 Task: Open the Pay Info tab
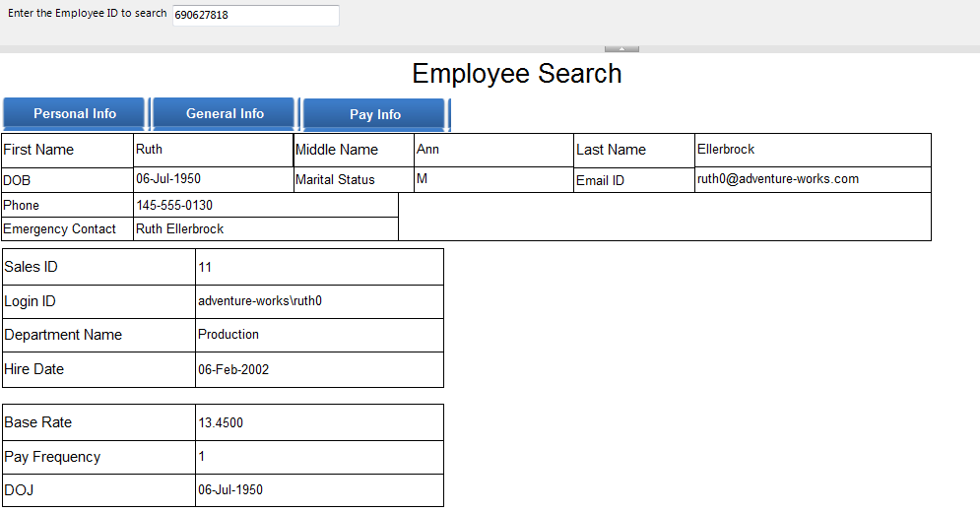[x=375, y=114]
